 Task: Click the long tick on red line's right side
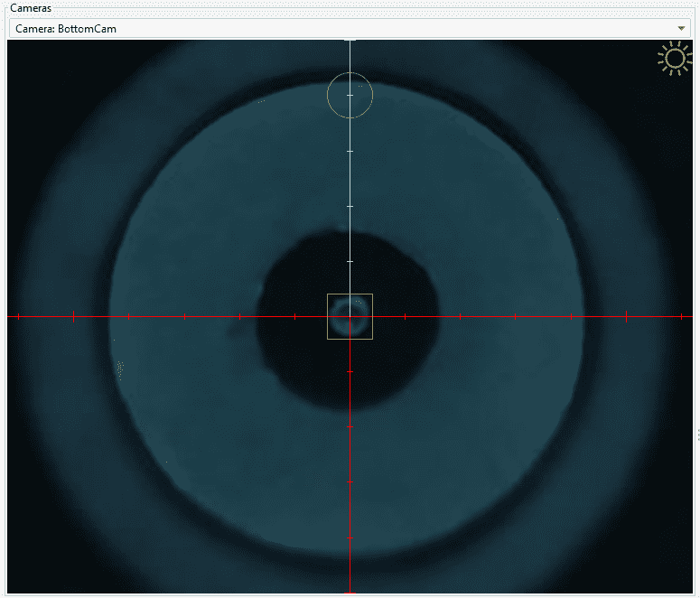(x=626, y=316)
